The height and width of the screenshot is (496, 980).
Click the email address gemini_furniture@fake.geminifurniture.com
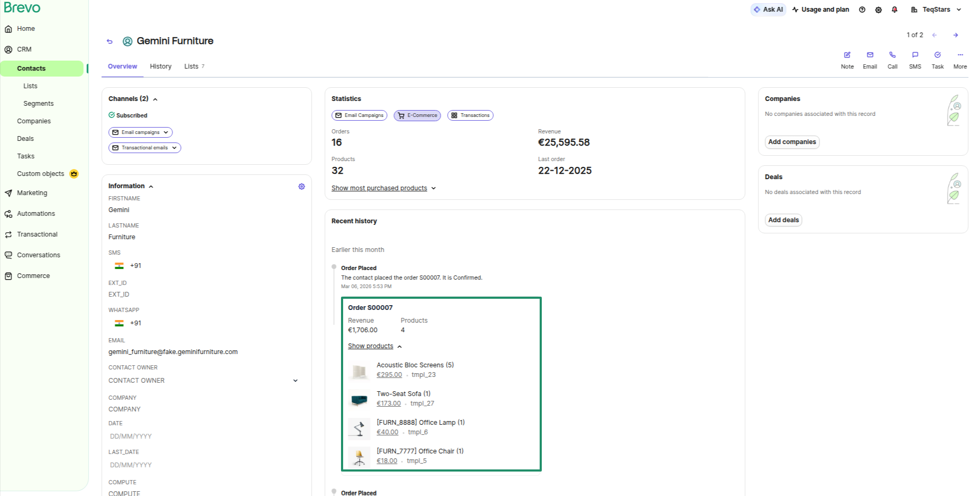pos(173,352)
